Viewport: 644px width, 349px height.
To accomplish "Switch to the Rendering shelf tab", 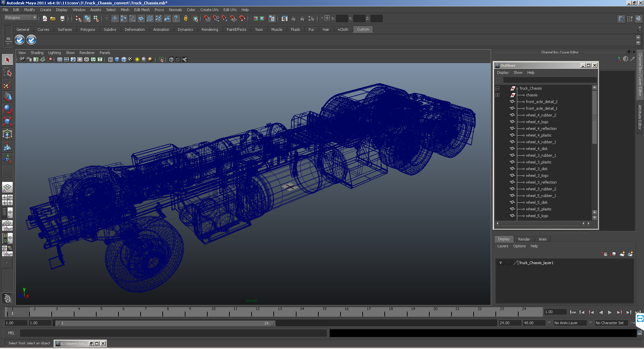I will coord(210,30).
